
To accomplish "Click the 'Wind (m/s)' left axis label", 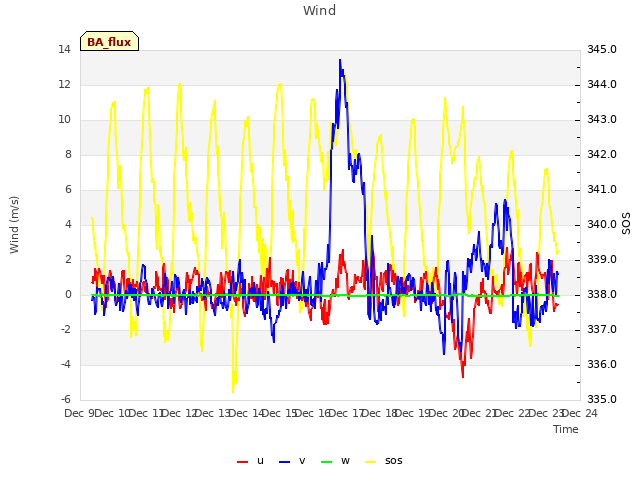I will click(14, 225).
